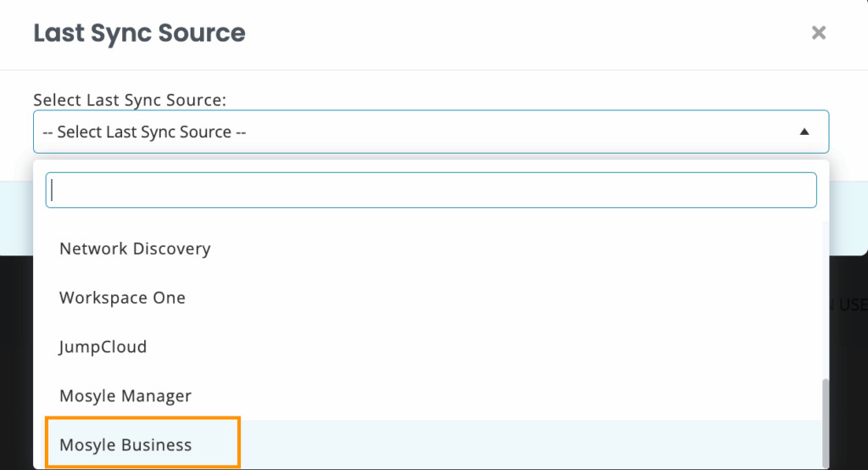Screen dimensions: 868x470
Task: Click the empty scrollbar track above the thumb
Action: pyautogui.click(x=826, y=299)
